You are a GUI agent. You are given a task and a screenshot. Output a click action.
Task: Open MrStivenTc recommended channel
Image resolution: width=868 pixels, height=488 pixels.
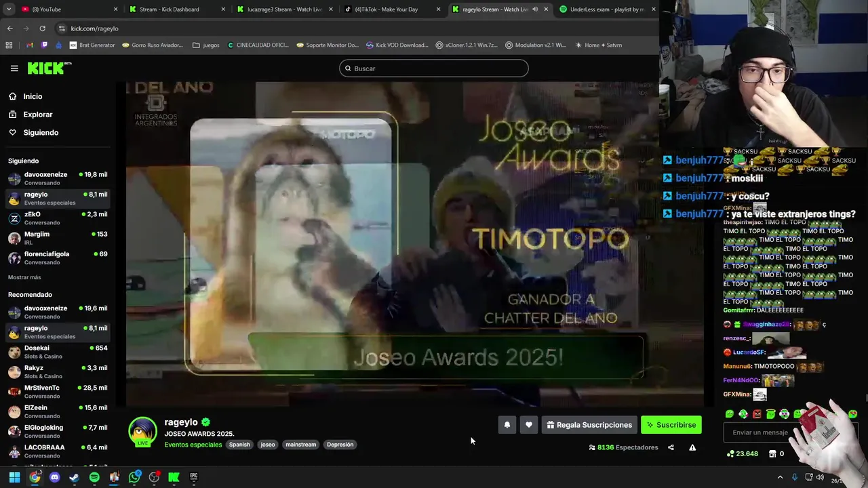(58, 392)
